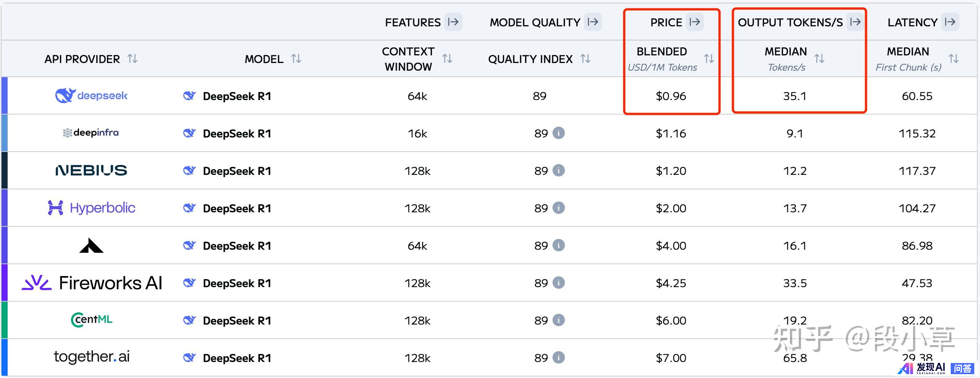Select the 33.5 tokens/s value
This screenshot has height=378, width=980.
(x=795, y=283)
